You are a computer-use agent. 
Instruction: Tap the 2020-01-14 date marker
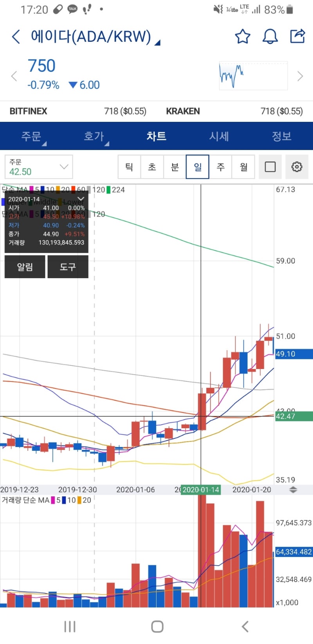tap(201, 490)
